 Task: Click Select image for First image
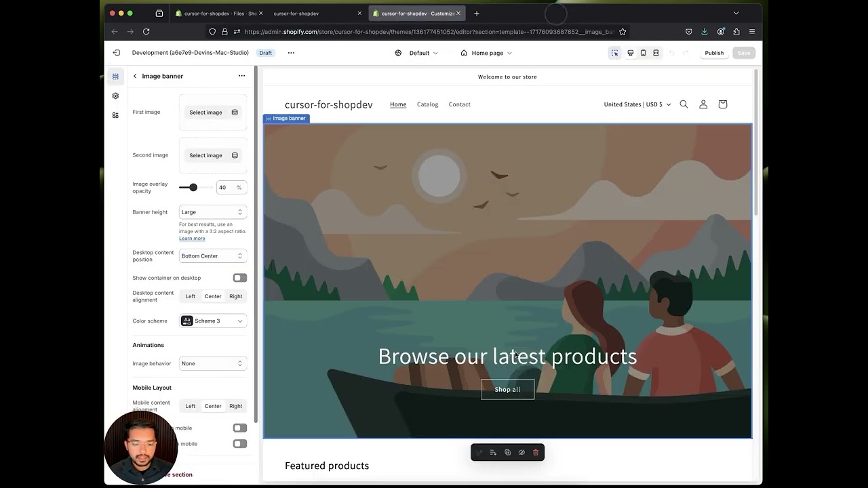pyautogui.click(x=205, y=113)
